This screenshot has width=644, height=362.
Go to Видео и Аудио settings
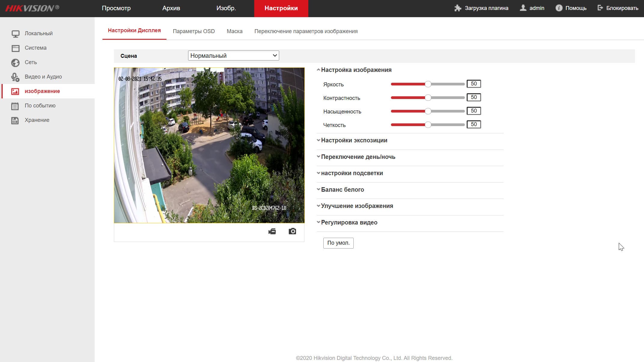(x=43, y=77)
